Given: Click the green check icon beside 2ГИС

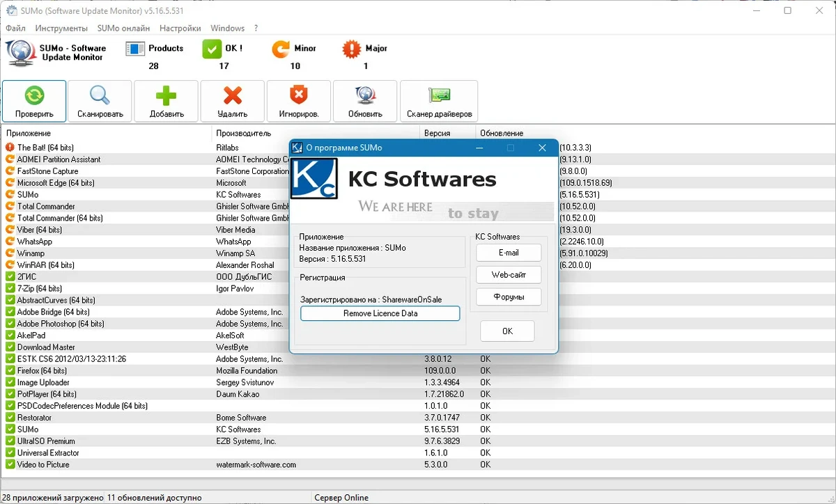Looking at the screenshot, I should [10, 276].
